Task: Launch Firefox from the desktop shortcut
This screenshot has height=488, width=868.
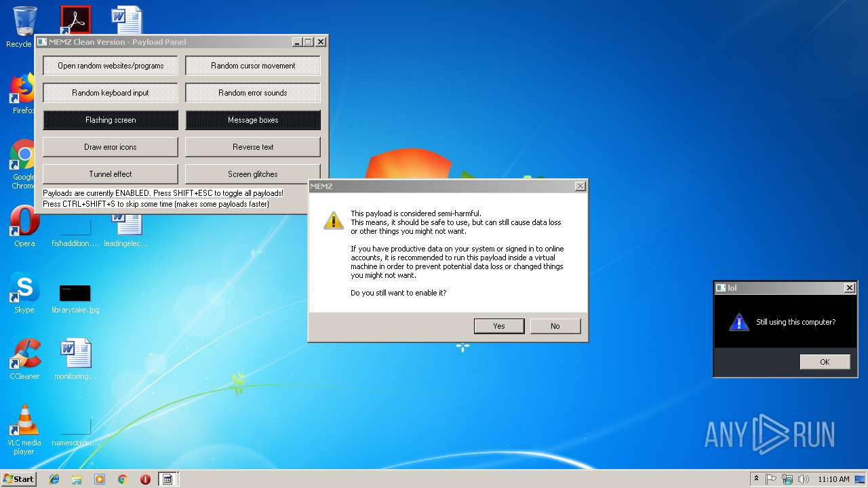Action: (x=24, y=94)
